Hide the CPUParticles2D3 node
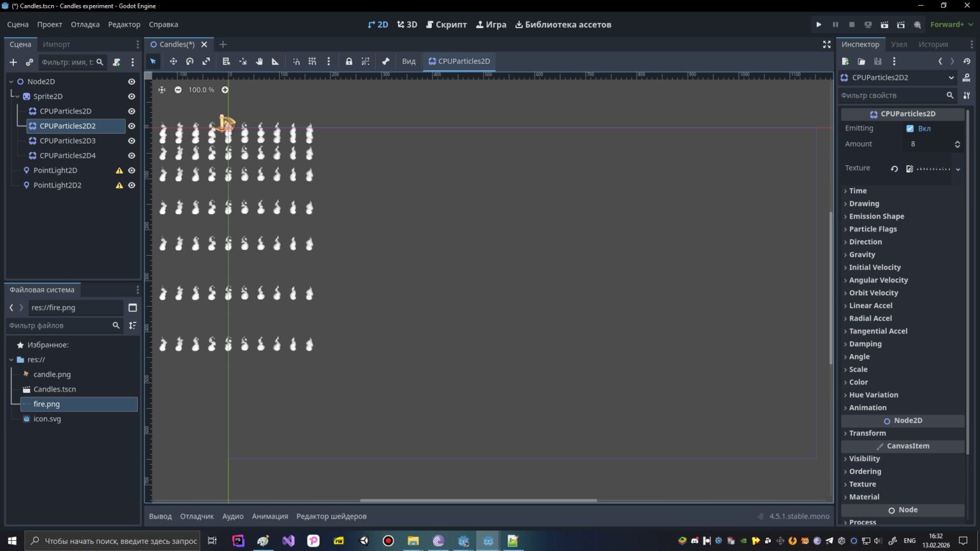 pyautogui.click(x=131, y=141)
